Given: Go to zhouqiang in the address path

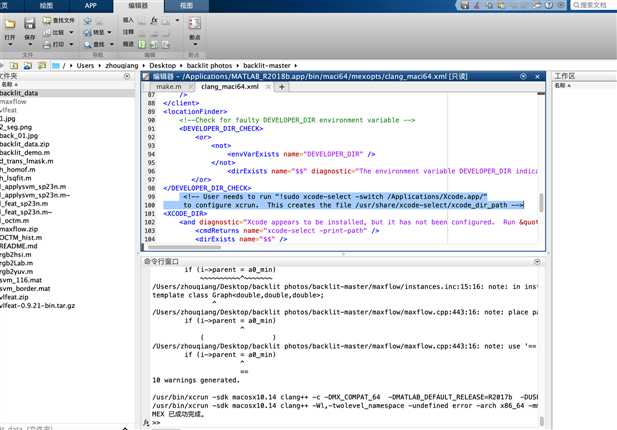Looking at the screenshot, I should click(x=122, y=66).
